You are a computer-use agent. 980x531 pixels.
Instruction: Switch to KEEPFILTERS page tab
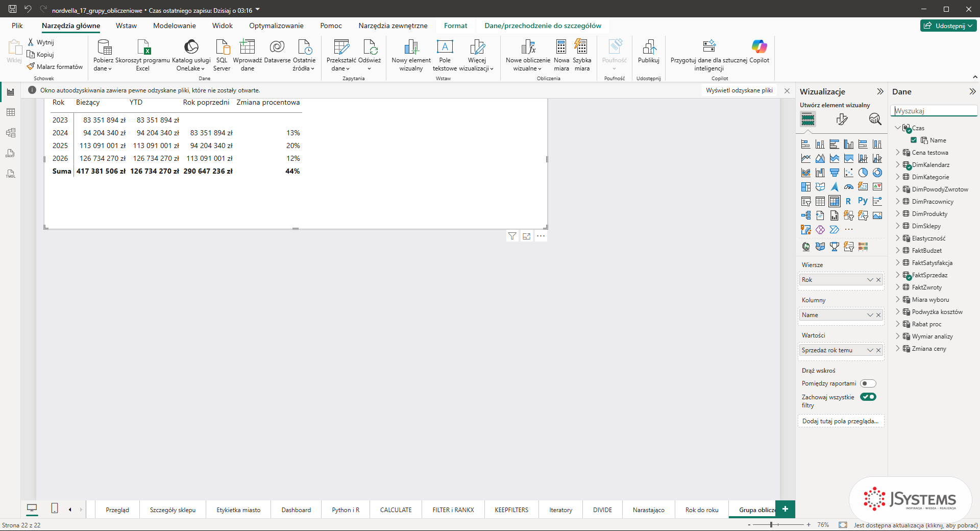pyautogui.click(x=511, y=510)
